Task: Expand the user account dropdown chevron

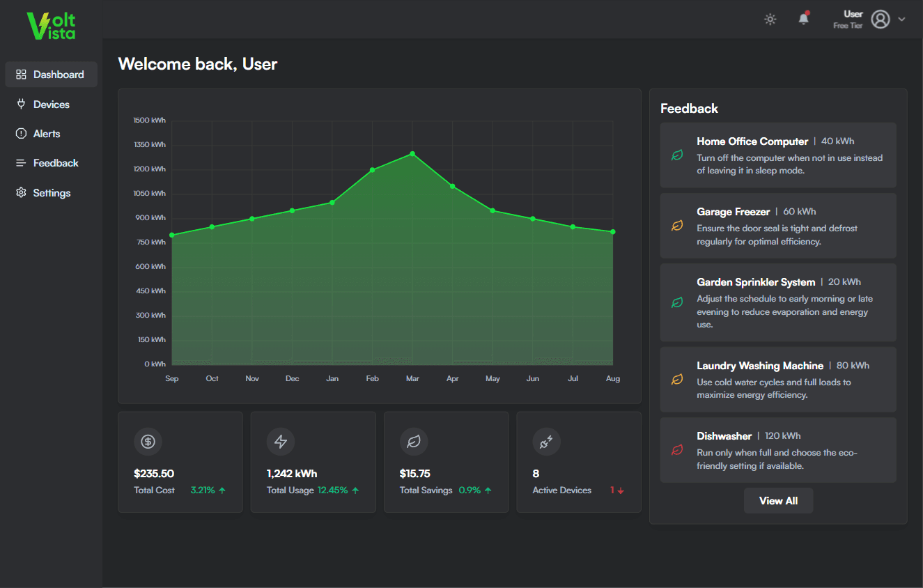Action: (901, 20)
